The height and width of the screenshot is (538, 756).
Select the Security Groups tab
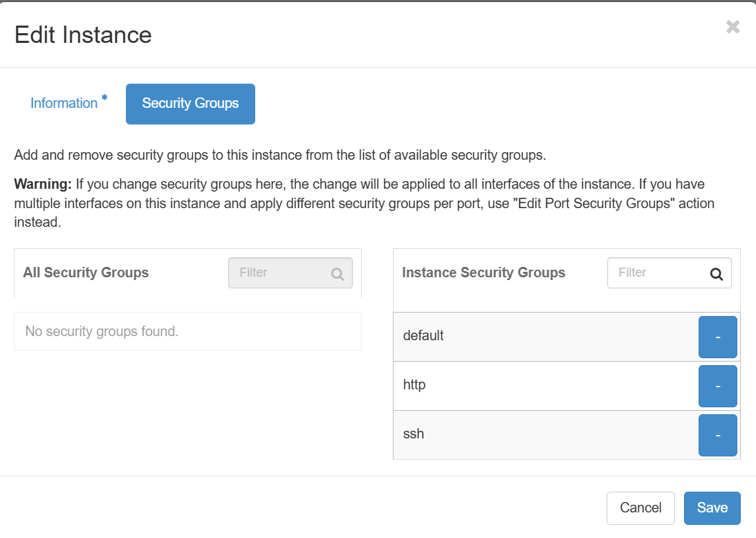click(x=190, y=104)
